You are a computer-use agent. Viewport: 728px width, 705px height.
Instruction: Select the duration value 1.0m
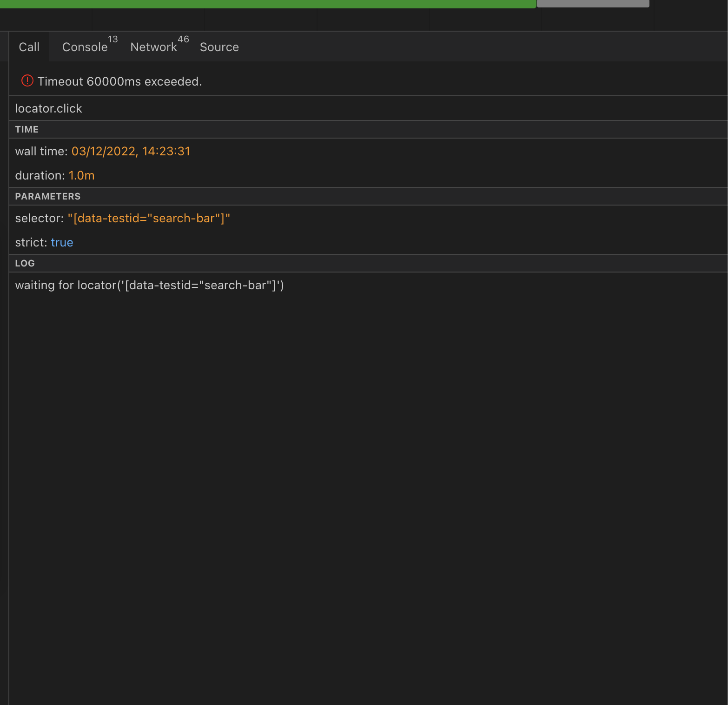pos(81,175)
